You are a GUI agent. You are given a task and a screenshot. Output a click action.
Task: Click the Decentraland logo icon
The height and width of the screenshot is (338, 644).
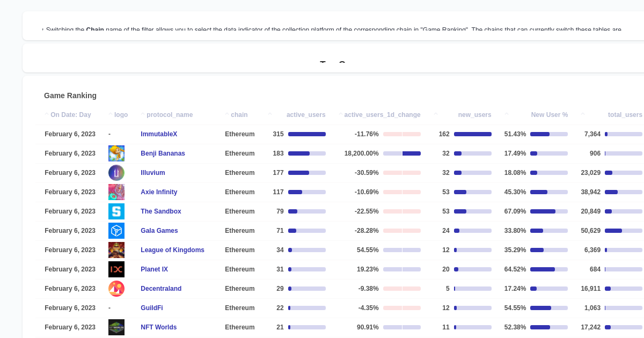click(116, 289)
